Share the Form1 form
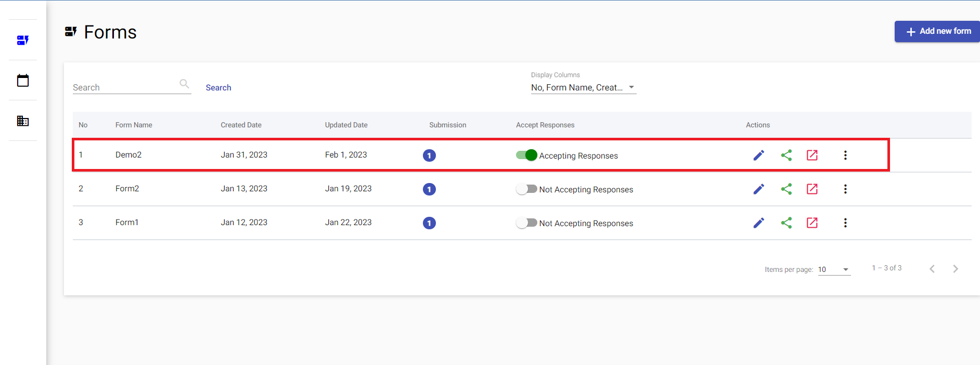The image size is (980, 365). click(x=786, y=223)
